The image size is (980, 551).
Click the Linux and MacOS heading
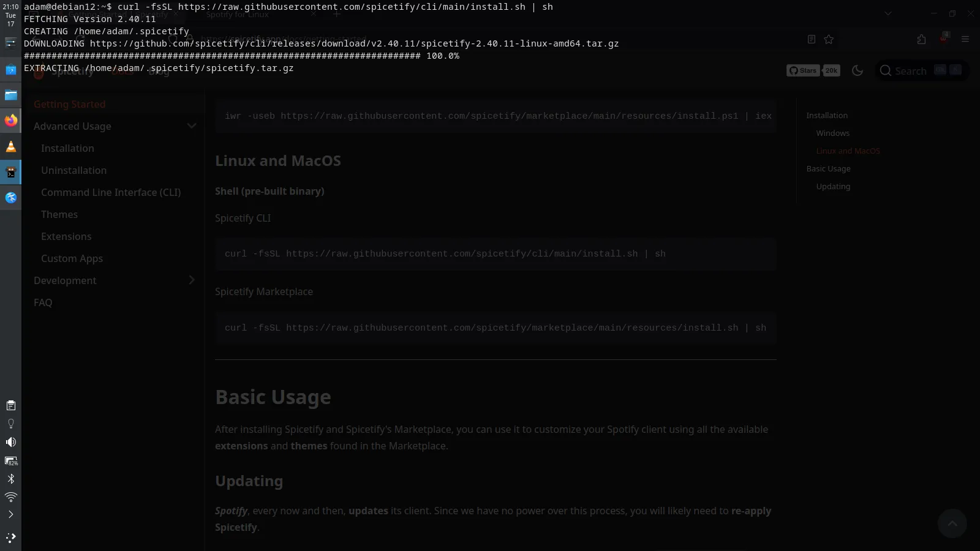[x=277, y=160]
